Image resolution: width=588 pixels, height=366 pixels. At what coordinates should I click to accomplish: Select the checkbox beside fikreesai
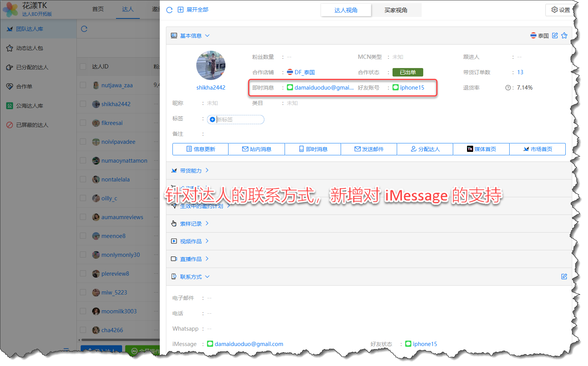[x=83, y=123]
